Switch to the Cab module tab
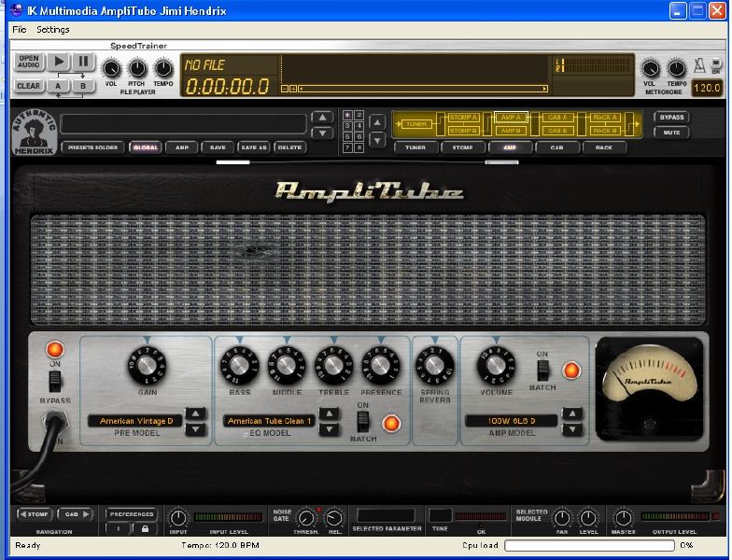 coord(556,147)
